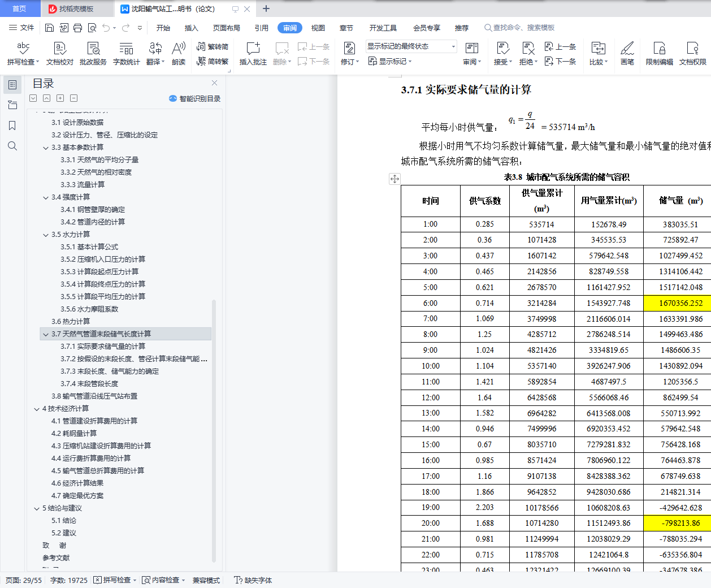This screenshot has width=711, height=588.
Task: Click the Save icon in quick access toolbar
Action: (x=49, y=28)
